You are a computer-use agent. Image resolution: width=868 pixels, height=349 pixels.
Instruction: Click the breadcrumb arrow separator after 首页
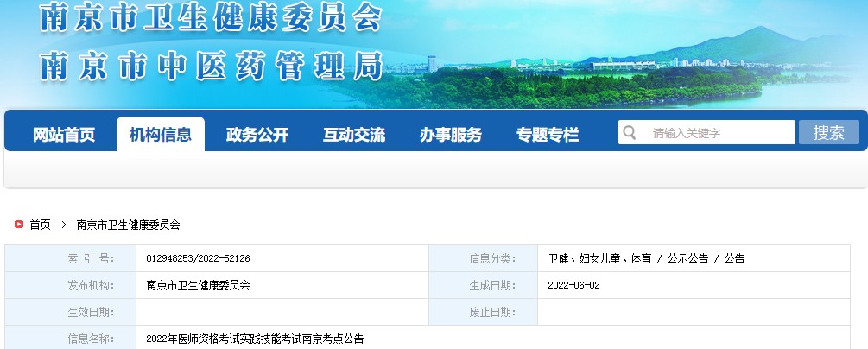64,225
